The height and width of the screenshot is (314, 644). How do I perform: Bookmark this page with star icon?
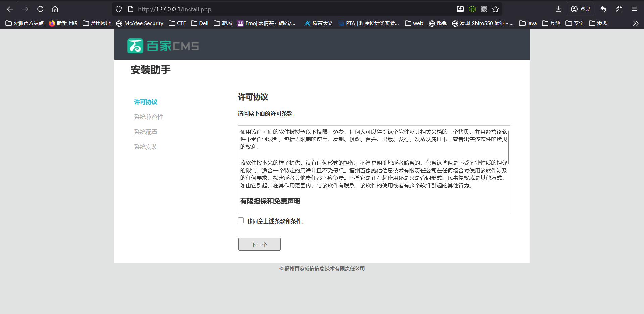click(496, 9)
